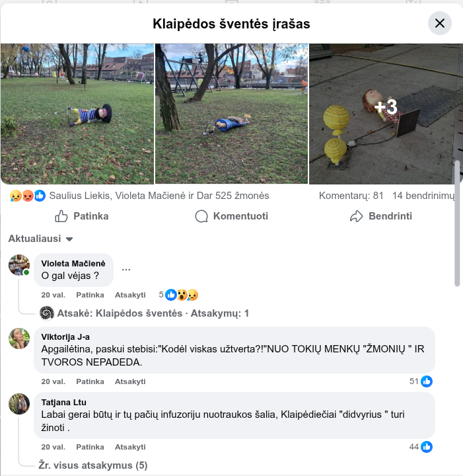Open the post reaction emoji summary
Image resolution: width=463 pixels, height=476 pixels.
(x=28, y=196)
